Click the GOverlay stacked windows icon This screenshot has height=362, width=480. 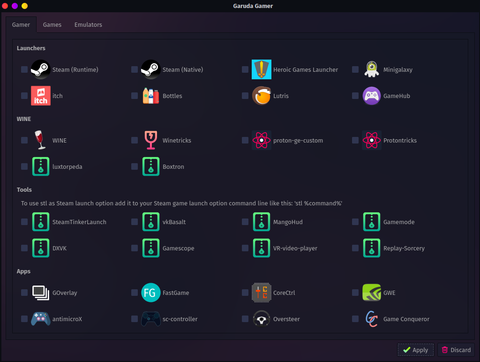[x=40, y=292]
